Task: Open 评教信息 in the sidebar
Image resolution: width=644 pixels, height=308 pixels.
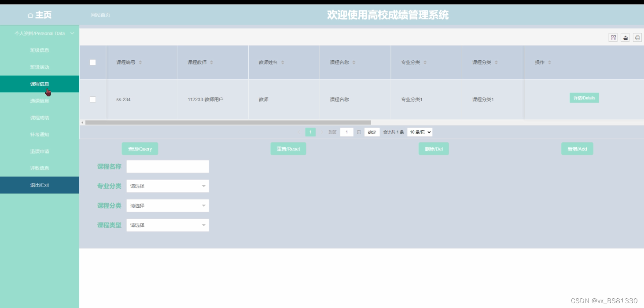Action: pos(40,168)
